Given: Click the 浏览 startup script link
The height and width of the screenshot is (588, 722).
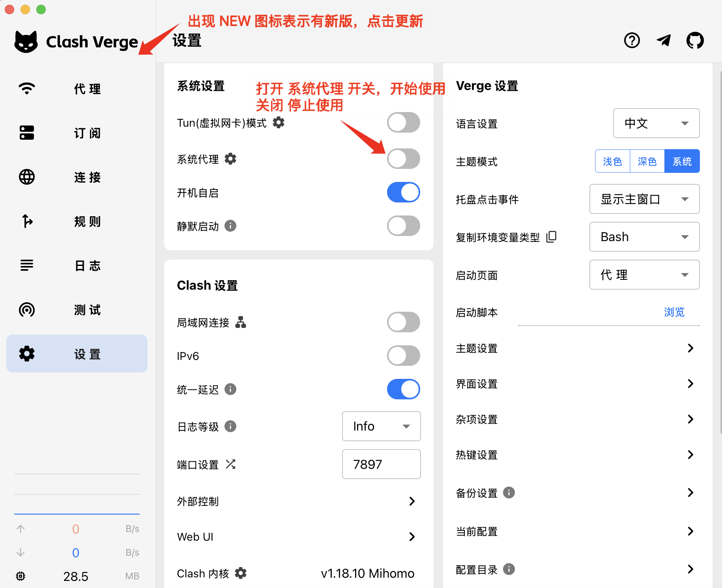Looking at the screenshot, I should (674, 312).
